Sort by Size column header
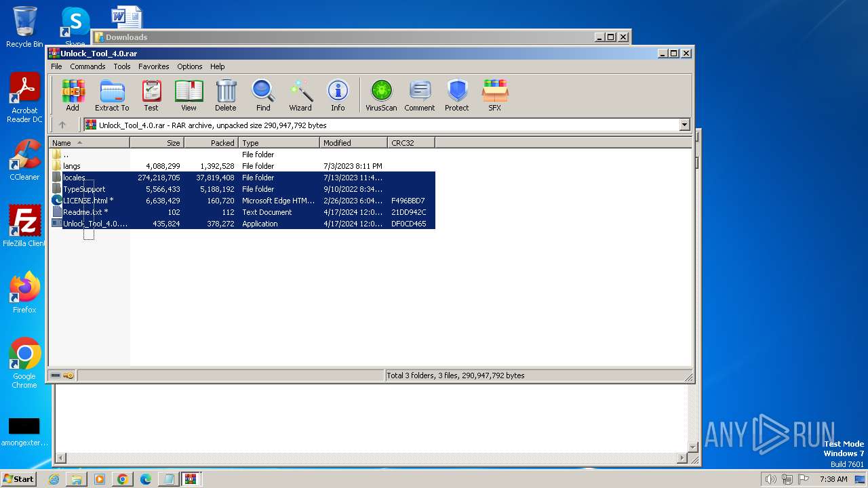The image size is (868, 488). click(x=157, y=142)
